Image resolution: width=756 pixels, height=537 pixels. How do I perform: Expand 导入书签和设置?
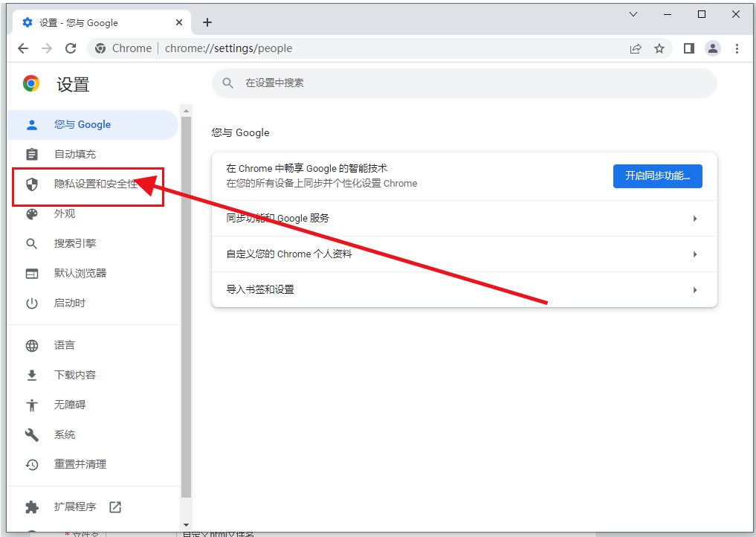464,290
